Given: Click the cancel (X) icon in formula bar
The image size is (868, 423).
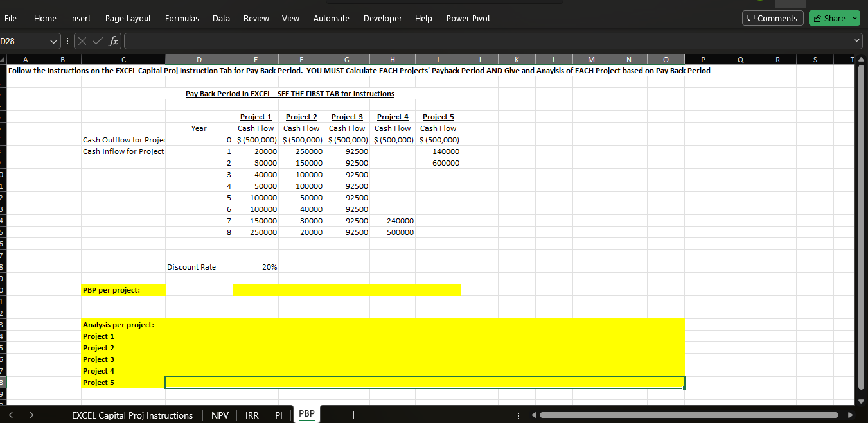Looking at the screenshot, I should click(x=82, y=40).
